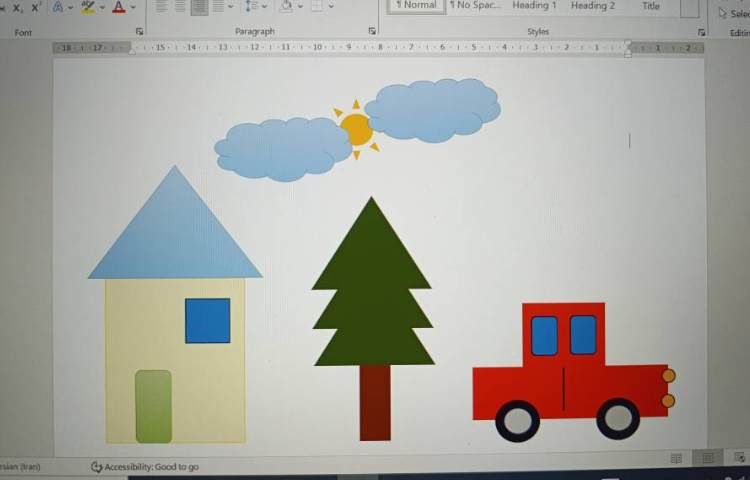The image size is (750, 480).
Task: Click Accessibility: Good to go status
Action: [x=145, y=467]
